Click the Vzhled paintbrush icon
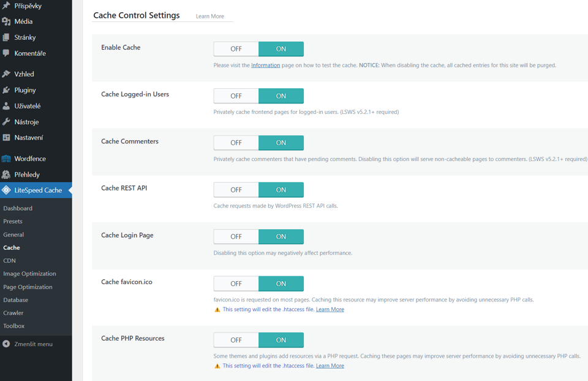 click(x=6, y=74)
